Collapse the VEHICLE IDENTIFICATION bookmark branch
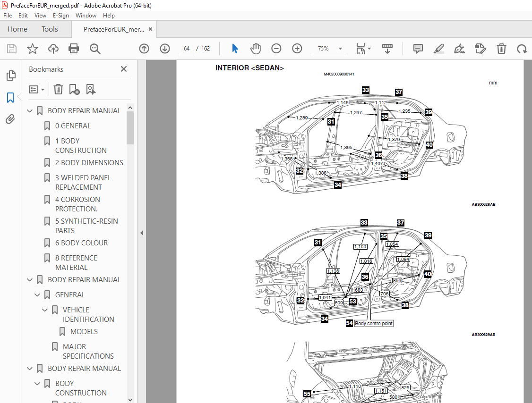Screen dimensions: 532x403 coord(45,310)
